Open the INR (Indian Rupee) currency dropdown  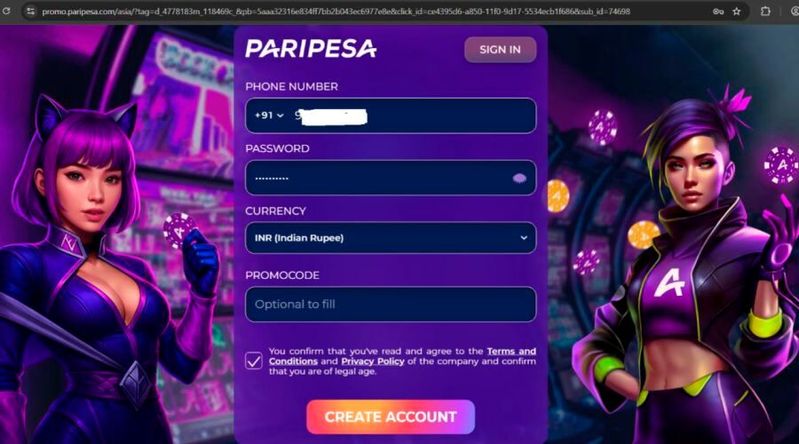390,238
